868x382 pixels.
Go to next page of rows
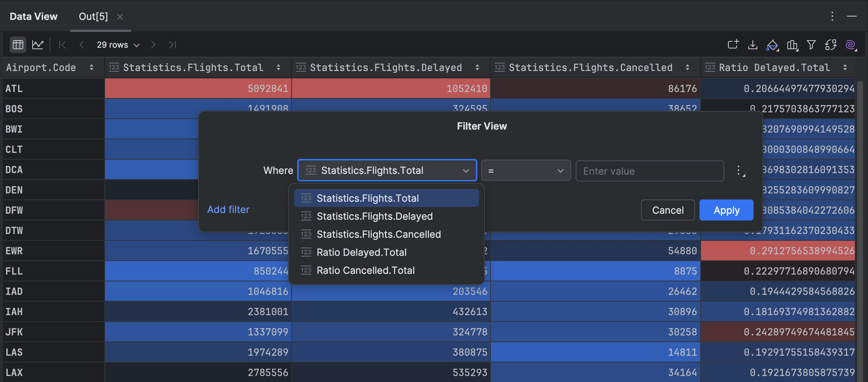tap(153, 45)
